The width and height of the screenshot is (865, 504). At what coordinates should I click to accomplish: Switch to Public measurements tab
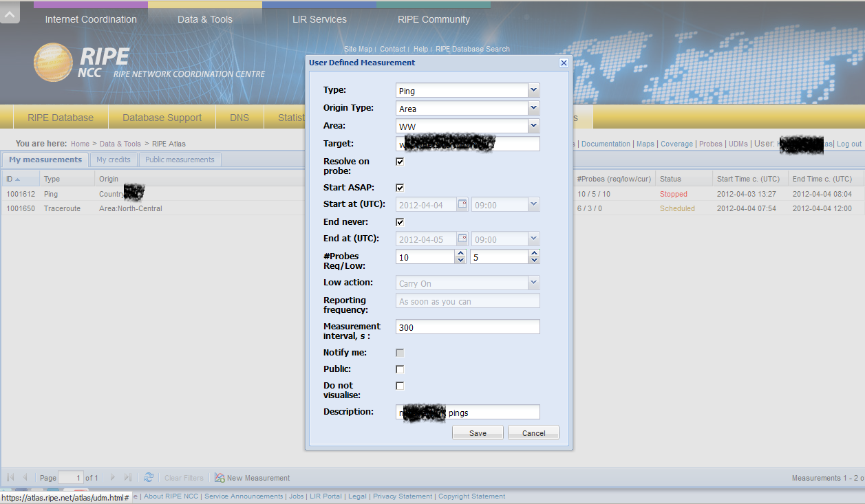click(x=180, y=160)
